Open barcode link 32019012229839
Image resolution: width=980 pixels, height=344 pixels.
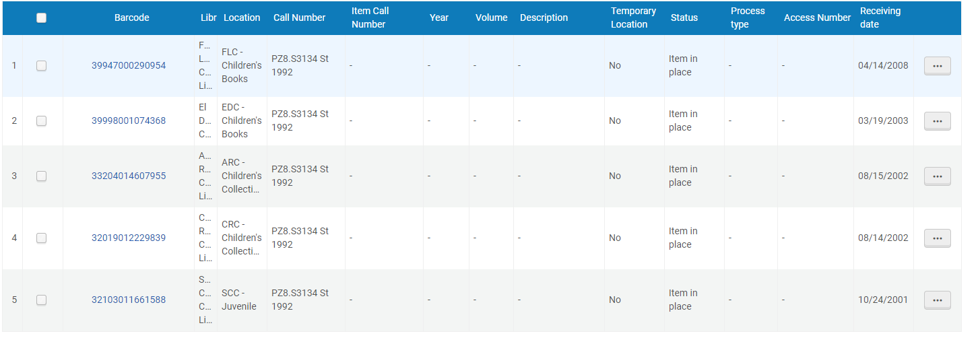click(129, 238)
